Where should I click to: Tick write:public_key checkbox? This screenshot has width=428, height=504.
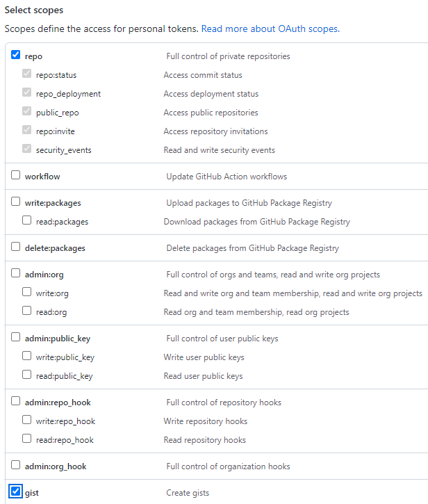[x=26, y=356]
